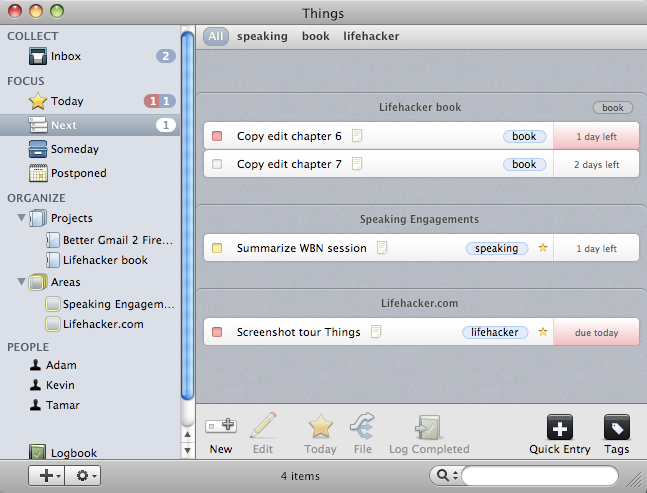Select the Better Gmail 2 Fire project icon
Image resolution: width=647 pixels, height=493 pixels.
53,240
